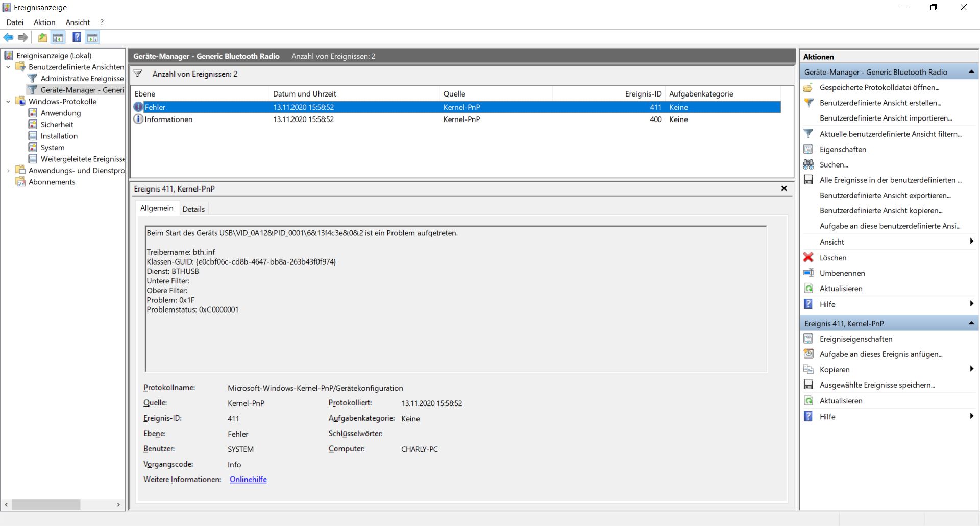This screenshot has height=526, width=980.
Task: Sort by the Ereignis-ID column header
Action: pos(608,94)
